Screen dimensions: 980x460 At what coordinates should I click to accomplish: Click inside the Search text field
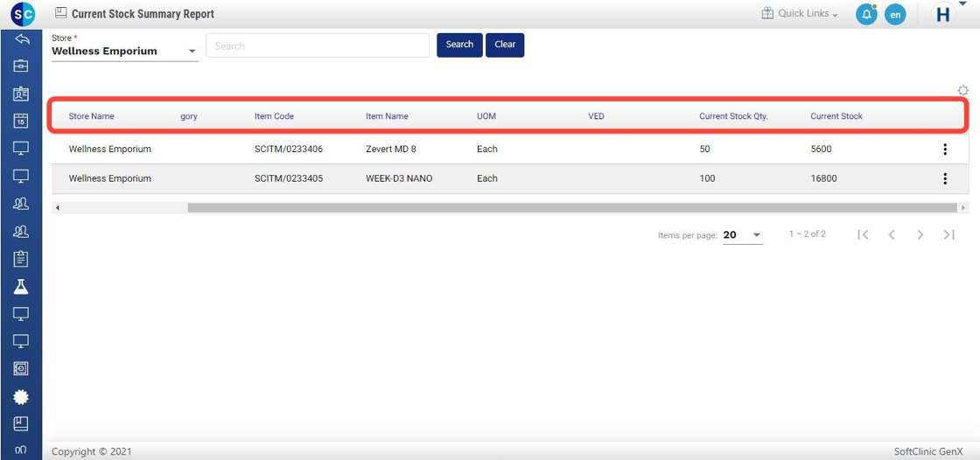318,45
